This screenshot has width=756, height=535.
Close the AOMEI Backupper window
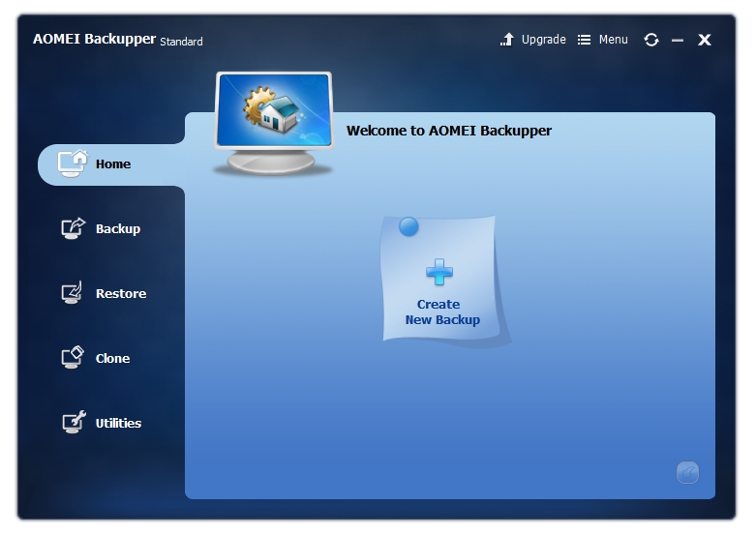click(705, 40)
